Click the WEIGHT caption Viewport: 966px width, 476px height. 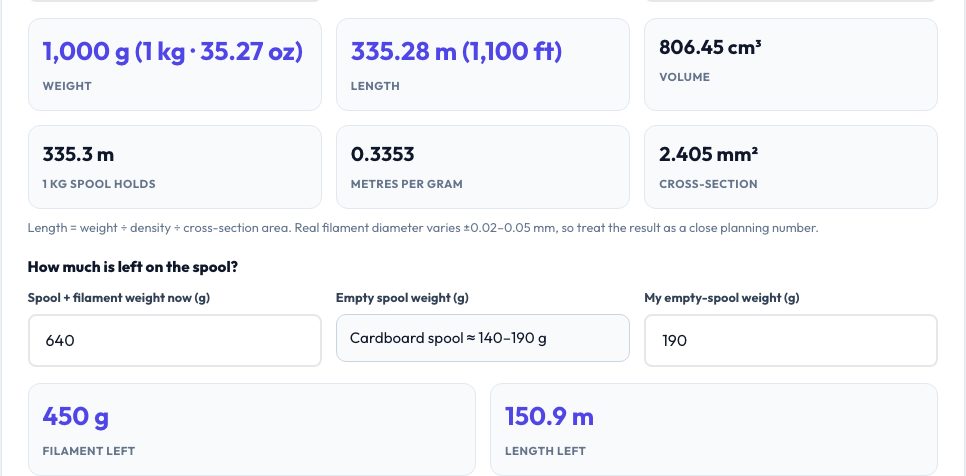[x=67, y=86]
